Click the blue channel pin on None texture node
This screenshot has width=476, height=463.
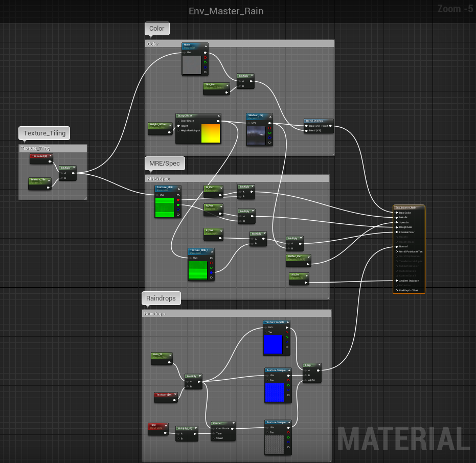206,67
